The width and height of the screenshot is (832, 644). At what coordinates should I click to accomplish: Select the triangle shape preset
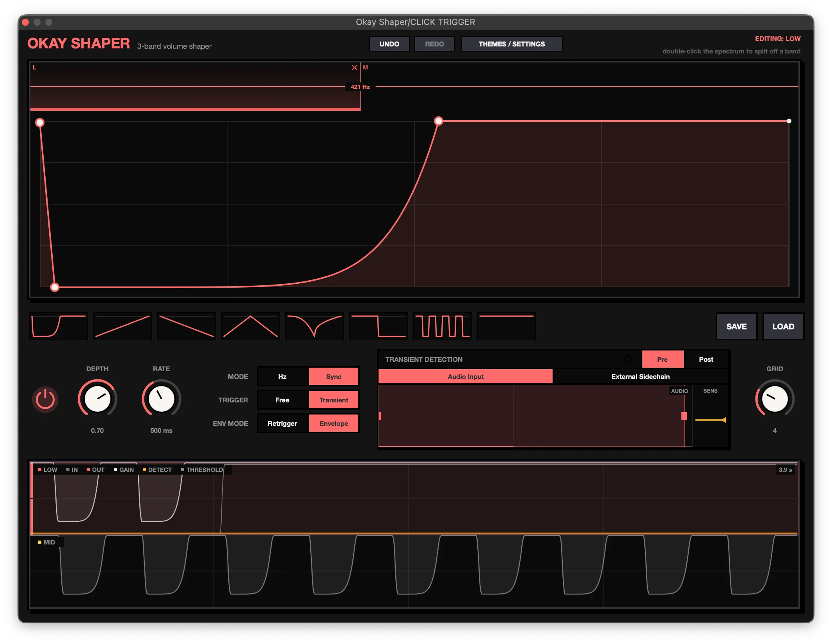pyautogui.click(x=251, y=326)
